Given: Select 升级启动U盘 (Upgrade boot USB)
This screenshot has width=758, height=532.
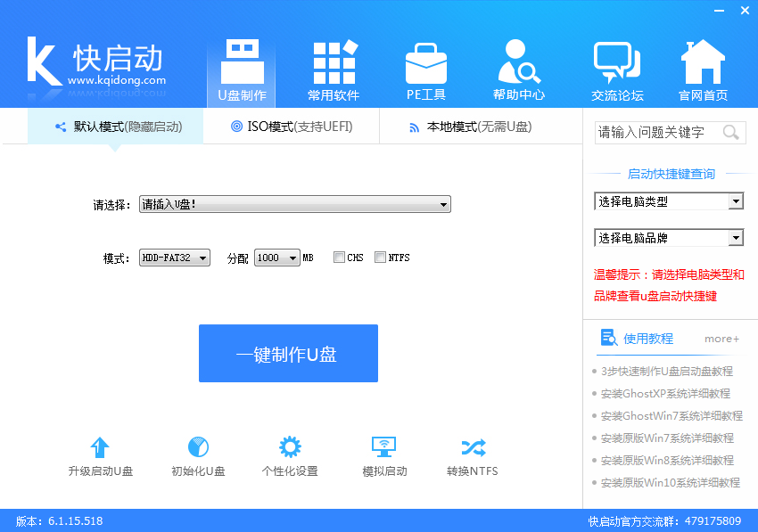Looking at the screenshot, I should point(100,454).
